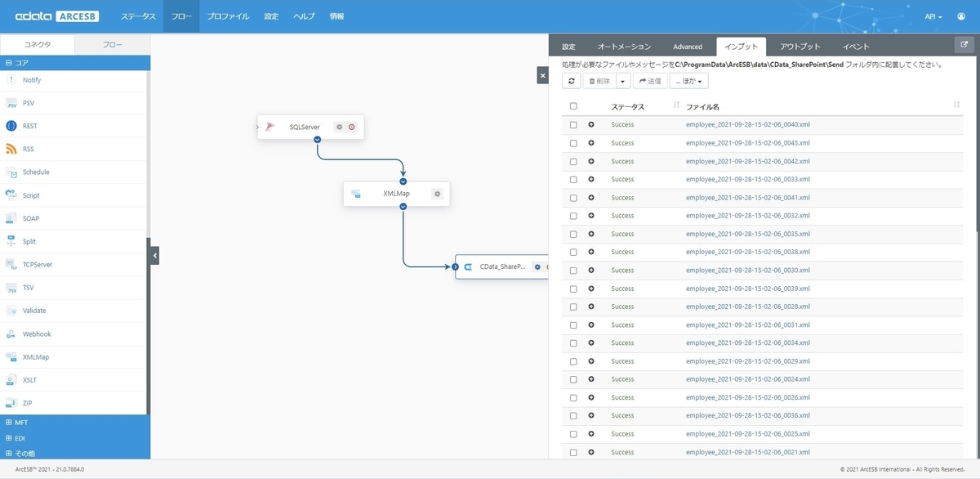Open settings gear on CData_SharePoint node
Viewport: 980px width, 479px height.
click(537, 266)
